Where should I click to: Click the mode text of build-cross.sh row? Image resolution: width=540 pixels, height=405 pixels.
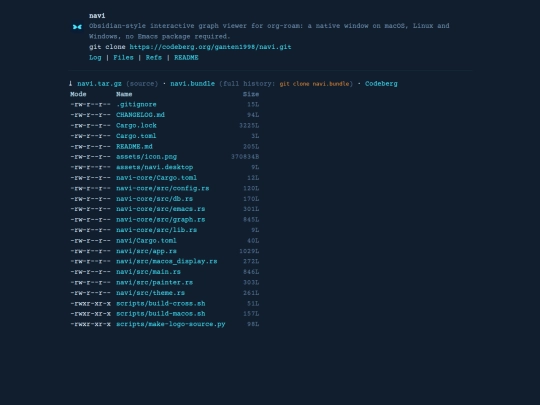click(90, 303)
